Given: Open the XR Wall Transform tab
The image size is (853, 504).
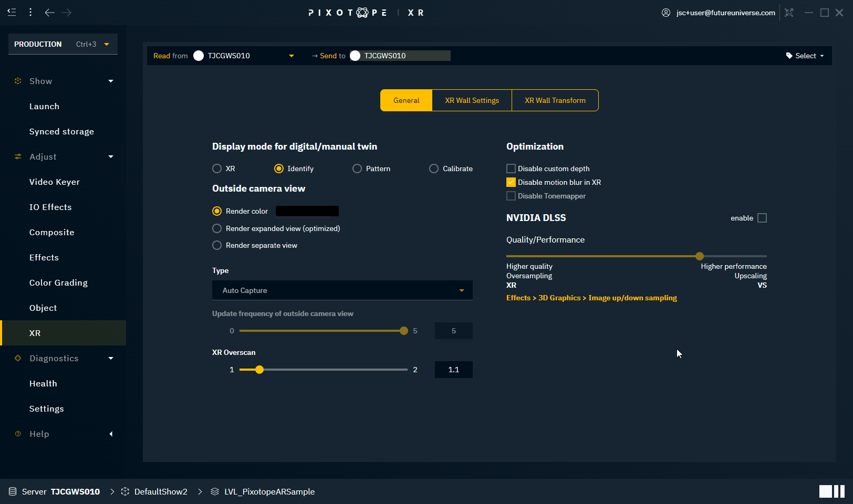Looking at the screenshot, I should pos(555,100).
